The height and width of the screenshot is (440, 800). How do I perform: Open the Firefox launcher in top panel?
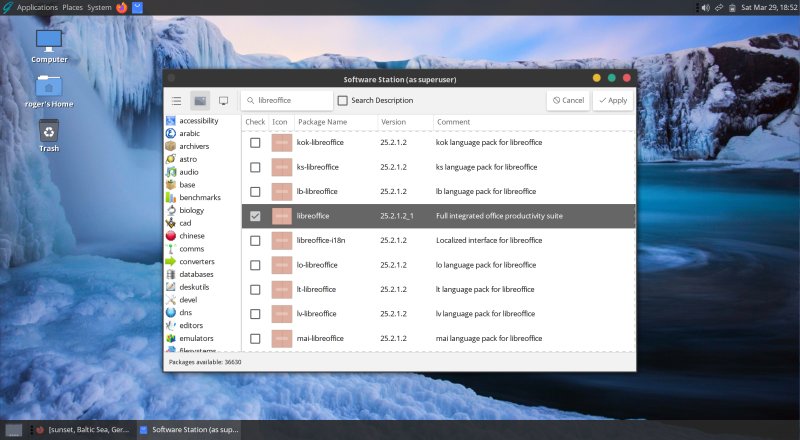tap(122, 7)
